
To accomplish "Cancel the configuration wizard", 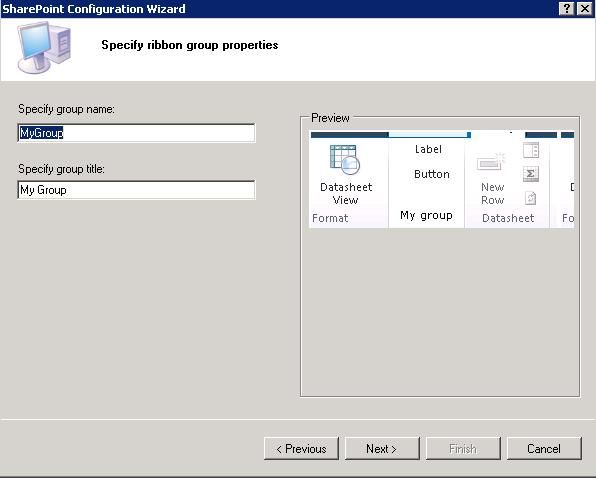I will [544, 449].
